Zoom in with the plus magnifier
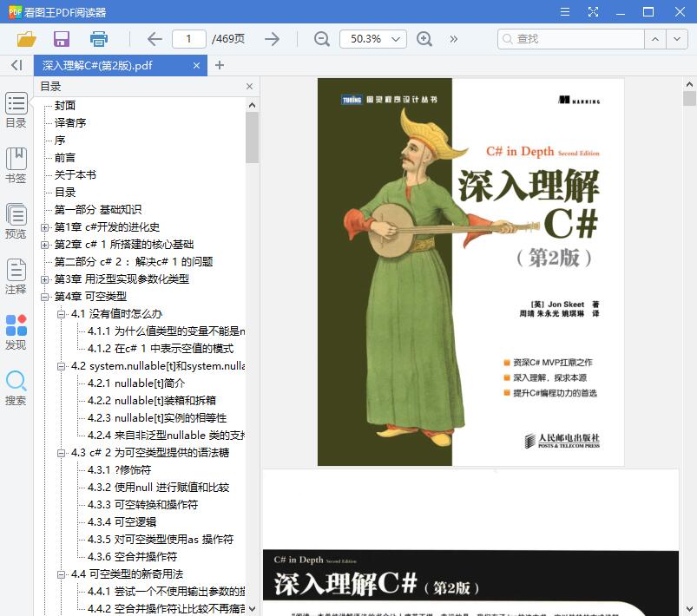The image size is (697, 616). click(x=424, y=39)
